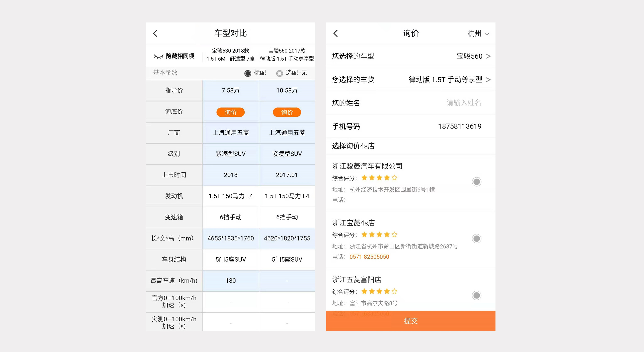This screenshot has width=644, height=352.
Task: Click the 请输入姓名 name input field
Action: [464, 102]
